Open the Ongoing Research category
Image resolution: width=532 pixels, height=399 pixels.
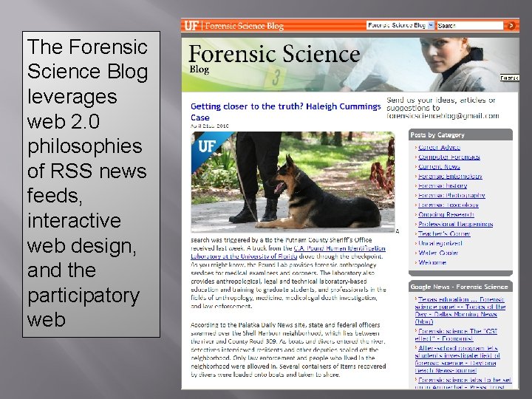pyautogui.click(x=446, y=214)
